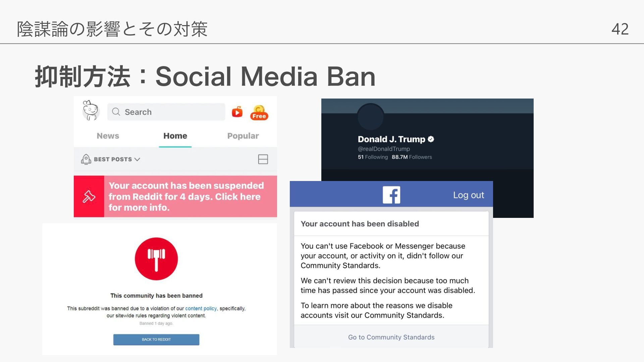The height and width of the screenshot is (362, 644).
Task: Open the orange video player icon
Action: click(237, 112)
